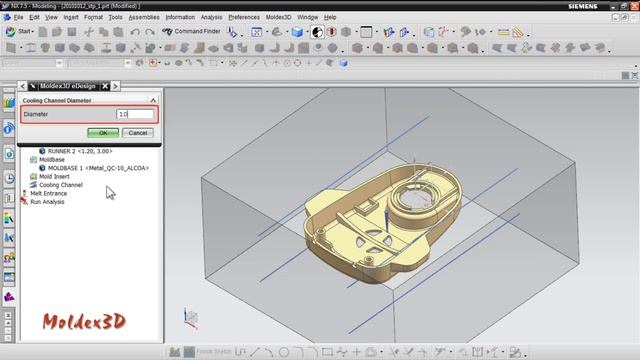This screenshot has width=640, height=360.
Task: Click the blue cube icon in selection bar
Action: (x=343, y=63)
